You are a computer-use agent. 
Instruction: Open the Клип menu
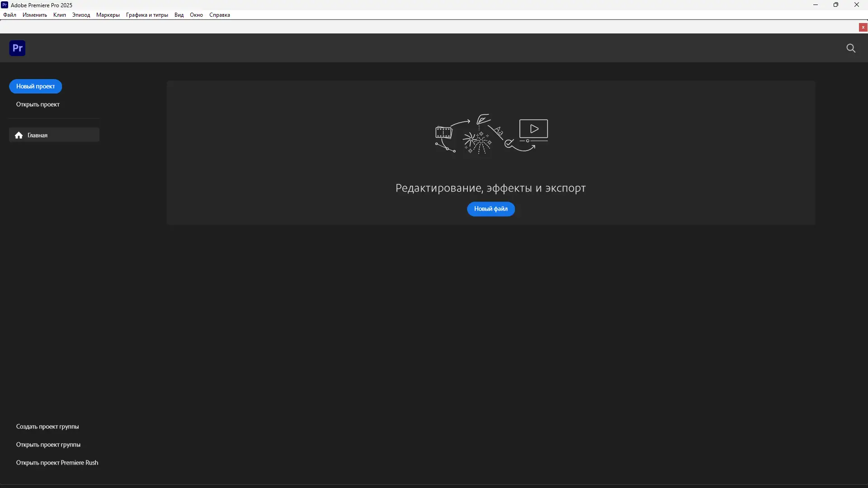(x=59, y=15)
